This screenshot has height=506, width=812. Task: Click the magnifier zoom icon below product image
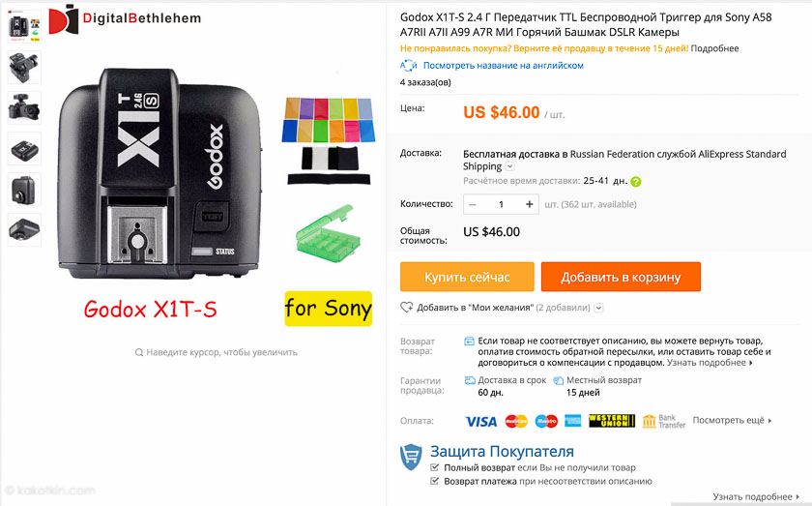click(139, 352)
